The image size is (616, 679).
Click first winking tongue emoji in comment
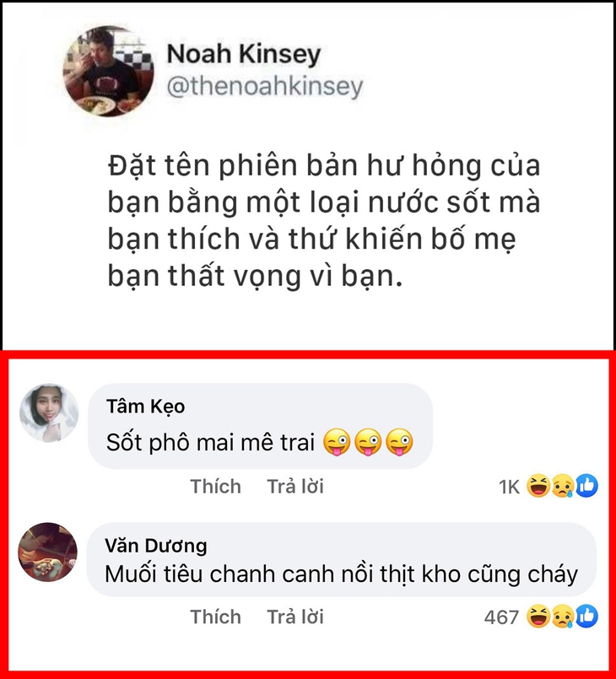coord(337,442)
